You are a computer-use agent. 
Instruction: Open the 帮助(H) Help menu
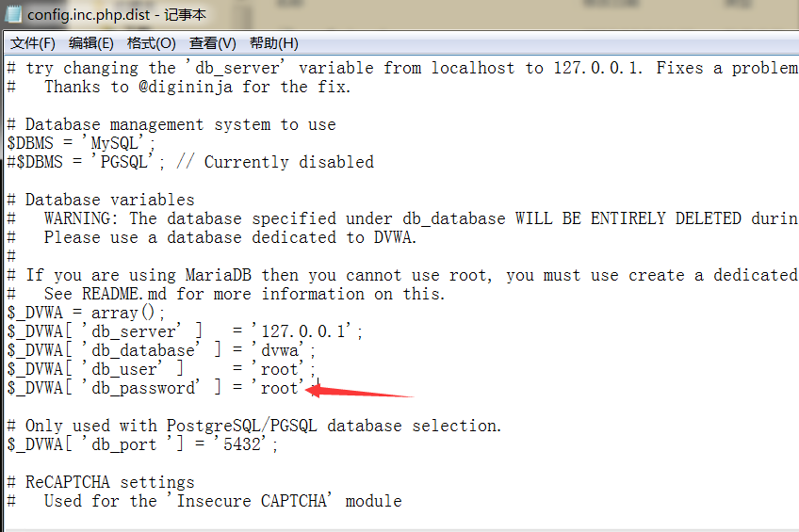tap(273, 43)
